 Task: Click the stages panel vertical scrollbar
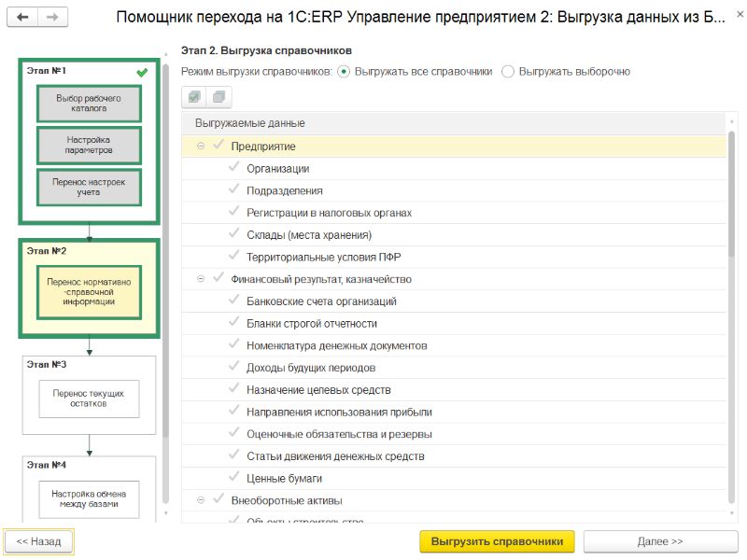tap(166, 285)
